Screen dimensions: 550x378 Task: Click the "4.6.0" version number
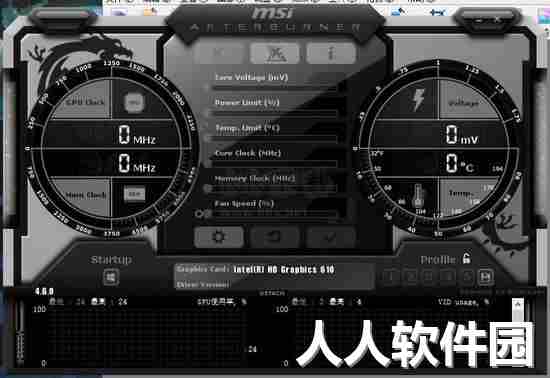click(44, 291)
